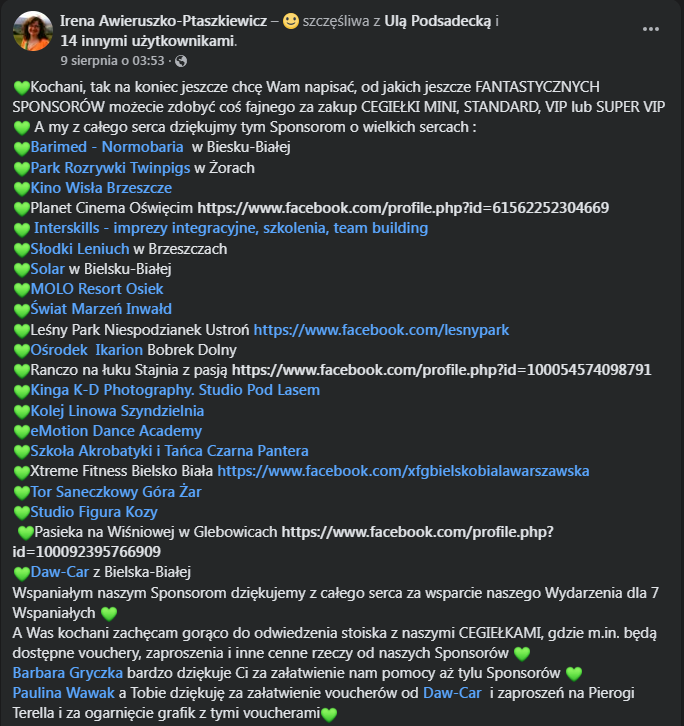Open Kino Wisła Brzeszcze link
The image size is (684, 726).
[x=101, y=188]
